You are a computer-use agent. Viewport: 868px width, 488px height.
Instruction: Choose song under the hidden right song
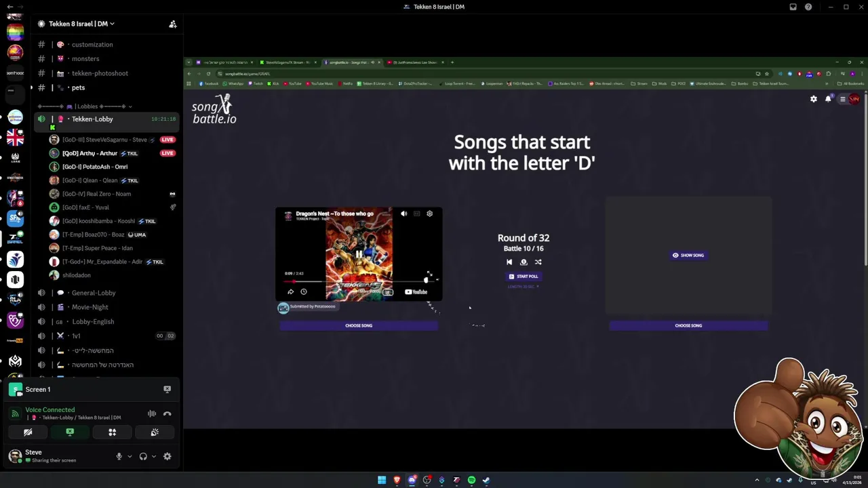pyautogui.click(x=688, y=325)
